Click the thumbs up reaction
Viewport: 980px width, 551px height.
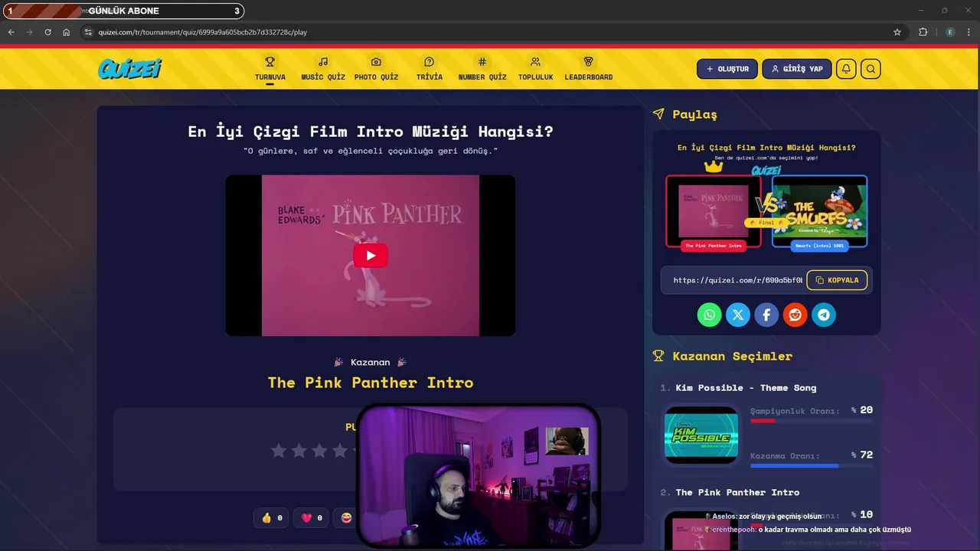coord(272,518)
